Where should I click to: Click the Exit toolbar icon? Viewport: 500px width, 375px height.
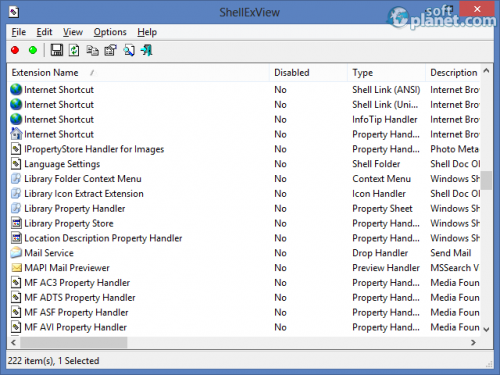click(146, 50)
